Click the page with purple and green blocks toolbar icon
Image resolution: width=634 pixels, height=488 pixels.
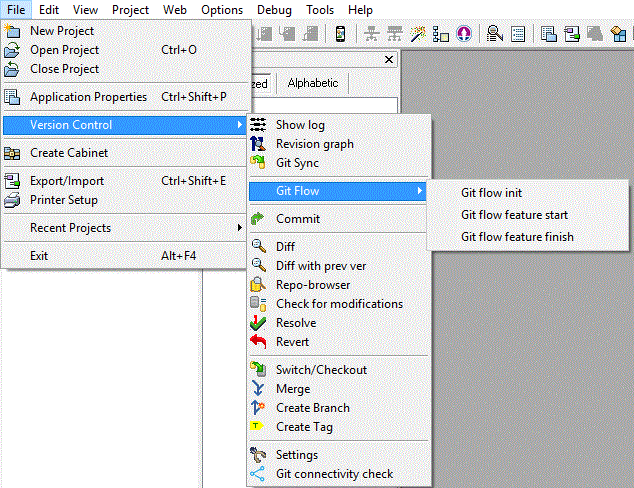[572, 34]
